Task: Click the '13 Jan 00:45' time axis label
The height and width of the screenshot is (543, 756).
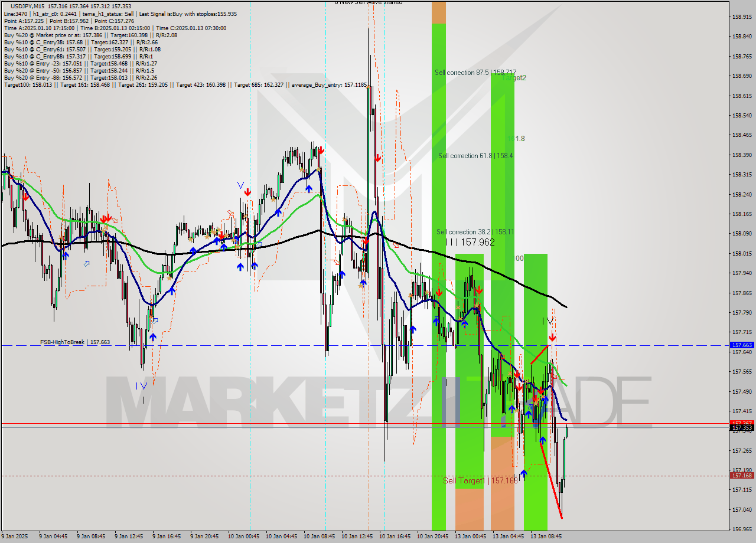Action: coord(470,537)
